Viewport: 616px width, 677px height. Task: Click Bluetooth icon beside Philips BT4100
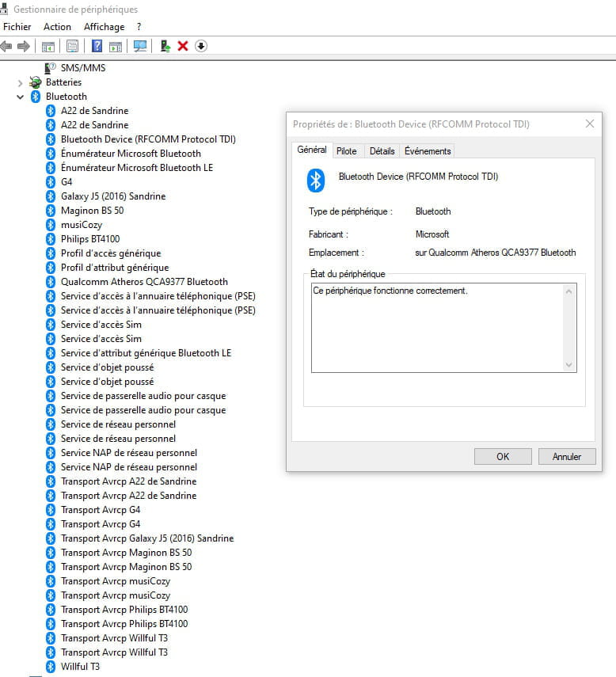pyautogui.click(x=51, y=239)
